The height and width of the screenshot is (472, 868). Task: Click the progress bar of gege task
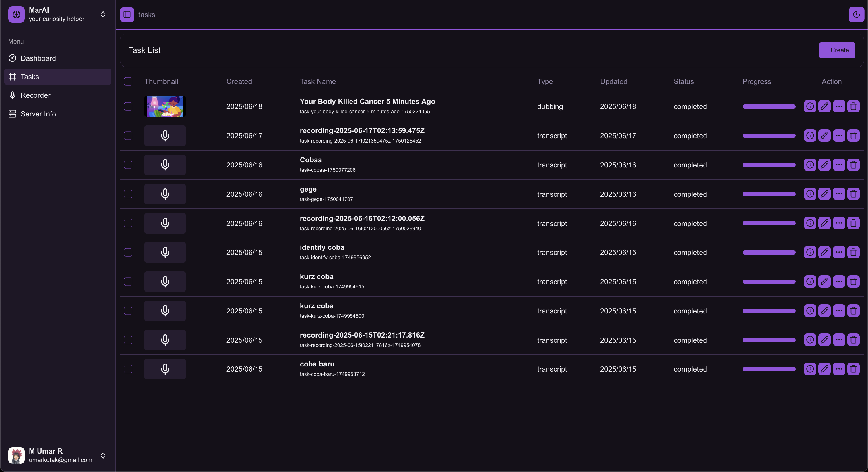(769, 194)
